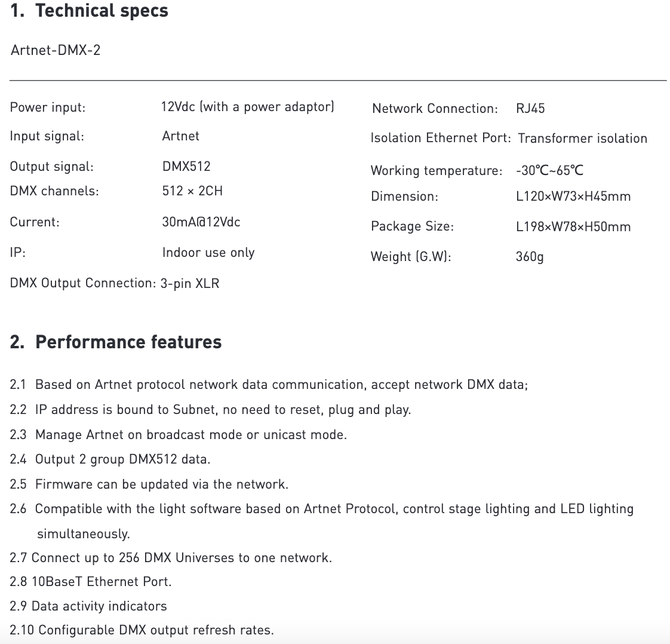Click the Technical specs heading
Screen dimensions: 670x644
(x=89, y=11)
